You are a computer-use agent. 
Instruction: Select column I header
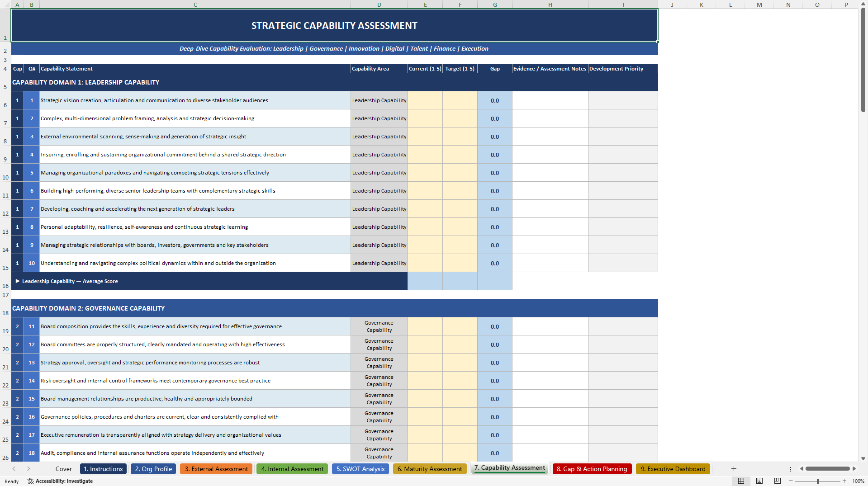coord(623,5)
